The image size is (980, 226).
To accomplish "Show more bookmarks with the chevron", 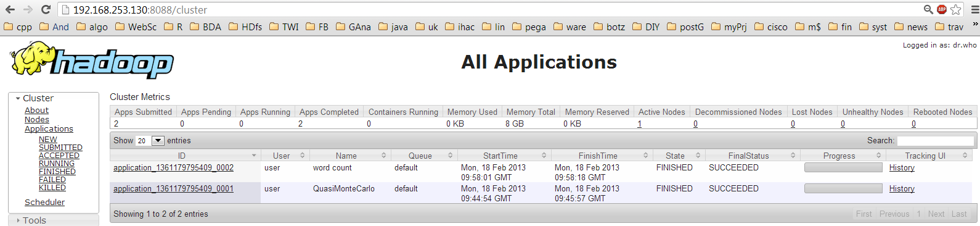I will click(975, 25).
